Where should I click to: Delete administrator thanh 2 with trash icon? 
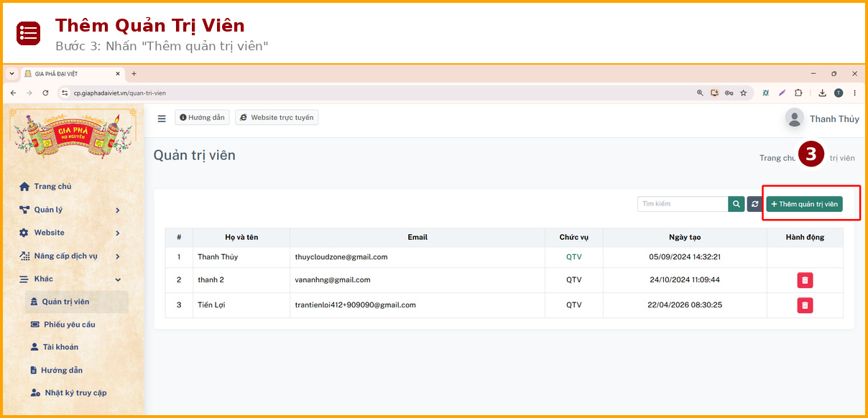[805, 280]
